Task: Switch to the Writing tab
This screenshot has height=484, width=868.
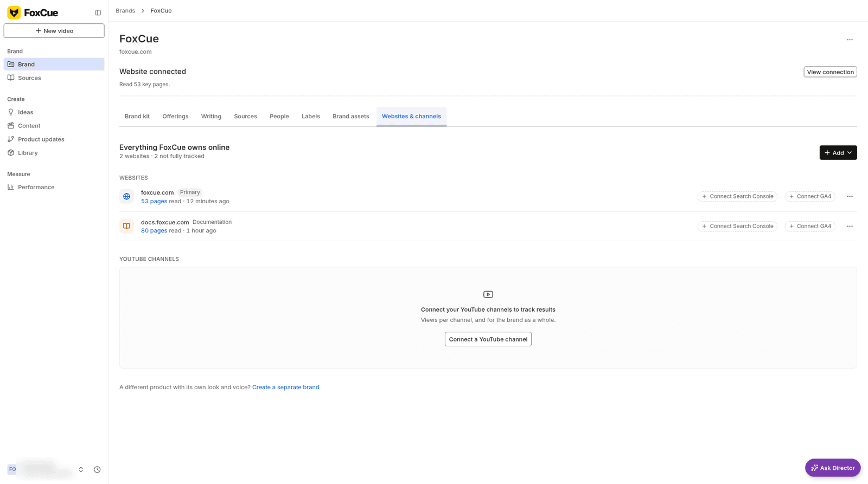Action: (211, 117)
